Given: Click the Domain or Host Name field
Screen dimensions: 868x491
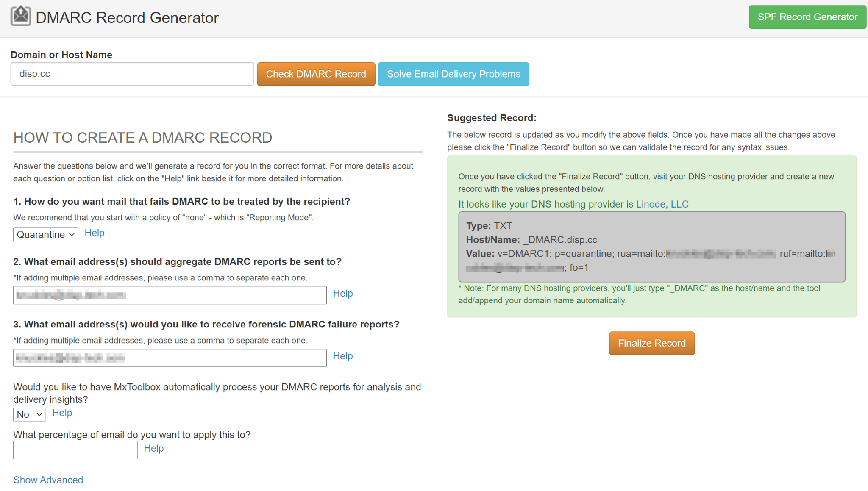Looking at the screenshot, I should coord(132,74).
